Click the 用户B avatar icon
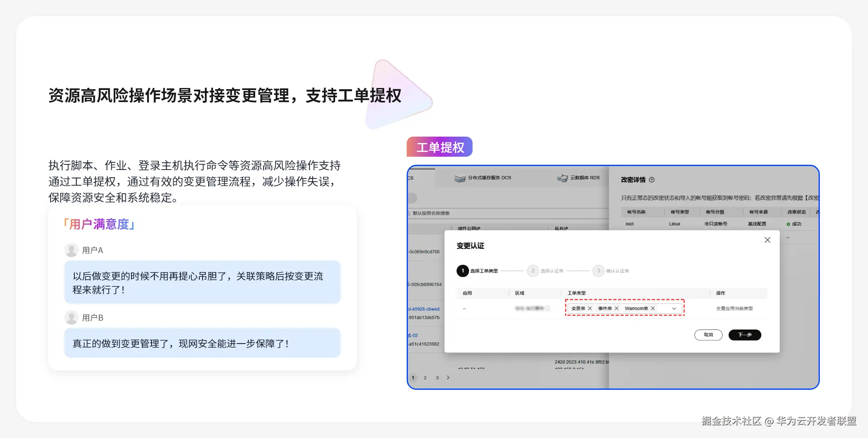 72,317
